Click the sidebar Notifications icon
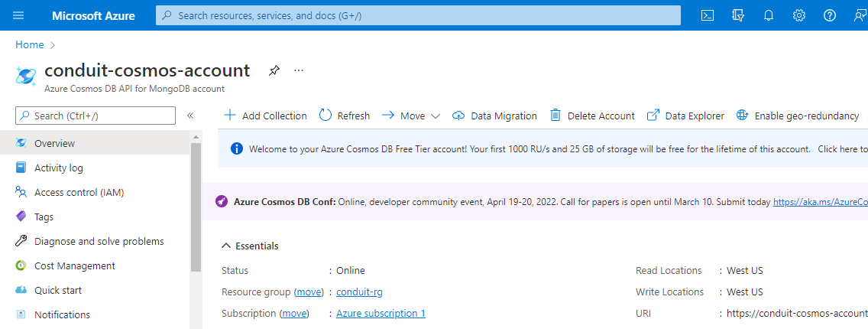This screenshot has width=868, height=329. pos(21,314)
